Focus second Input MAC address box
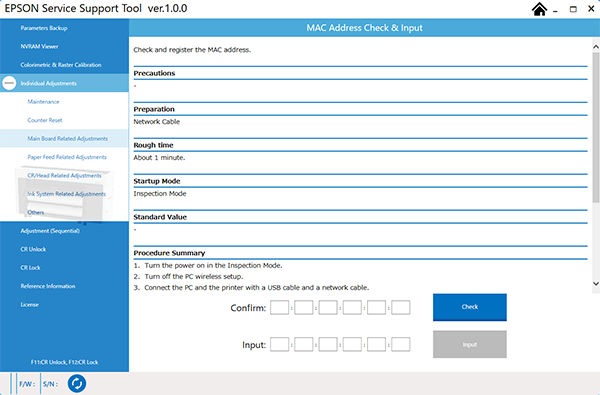 [x=304, y=344]
